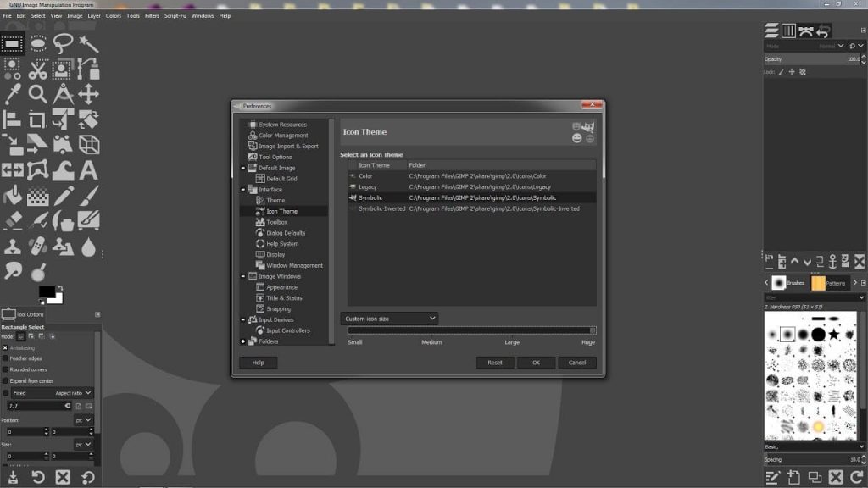Open the Custom icon size dropdown
The height and width of the screenshot is (488, 868).
[389, 319]
